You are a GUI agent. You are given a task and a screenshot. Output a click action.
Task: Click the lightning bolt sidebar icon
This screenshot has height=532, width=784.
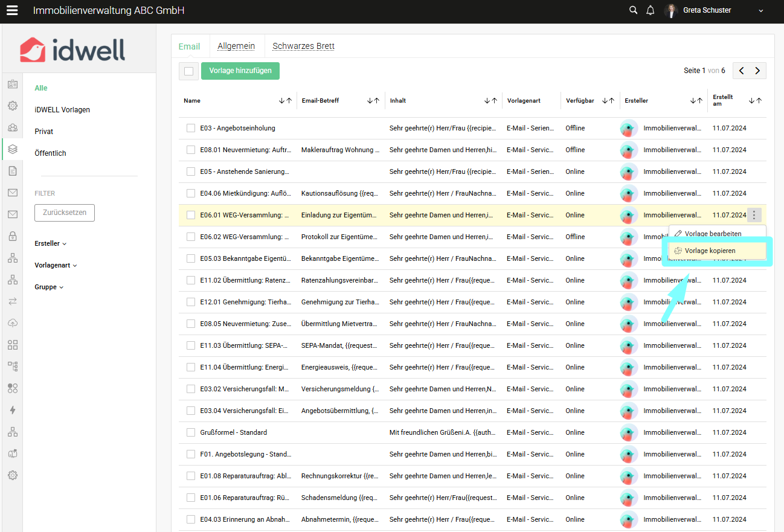12,410
